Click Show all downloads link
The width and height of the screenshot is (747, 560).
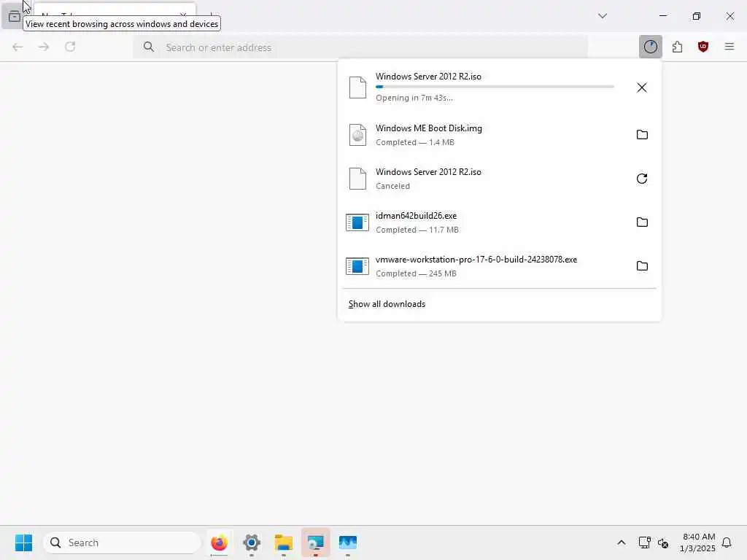point(387,304)
